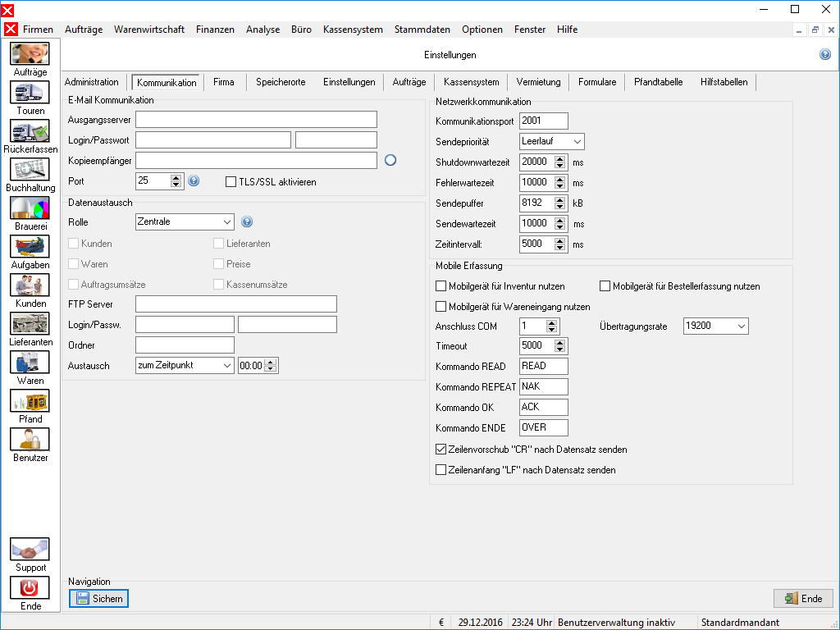Click the circle icon beside Kopieempfänger field
The image size is (840, 630).
point(390,160)
